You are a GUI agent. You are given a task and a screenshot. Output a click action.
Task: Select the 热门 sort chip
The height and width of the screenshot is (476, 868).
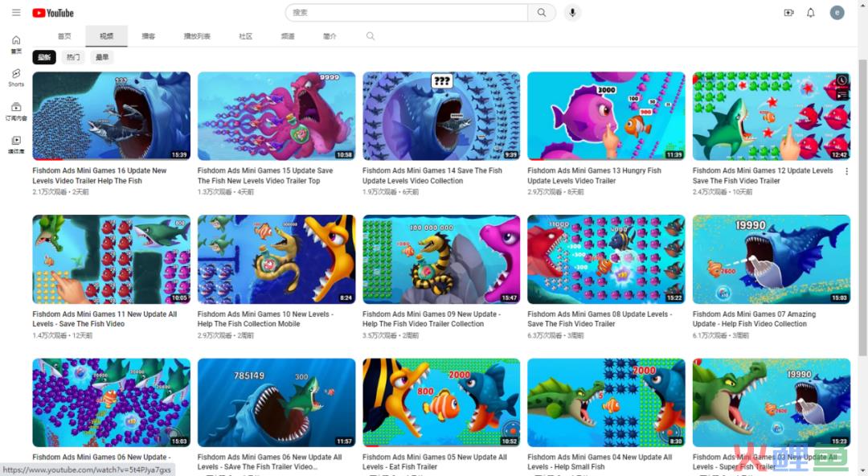(x=73, y=57)
